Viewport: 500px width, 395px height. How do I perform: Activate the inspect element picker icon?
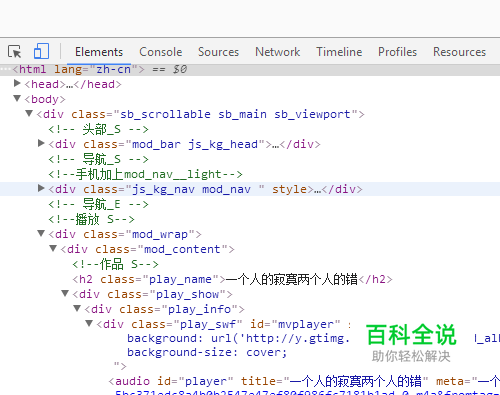click(14, 52)
